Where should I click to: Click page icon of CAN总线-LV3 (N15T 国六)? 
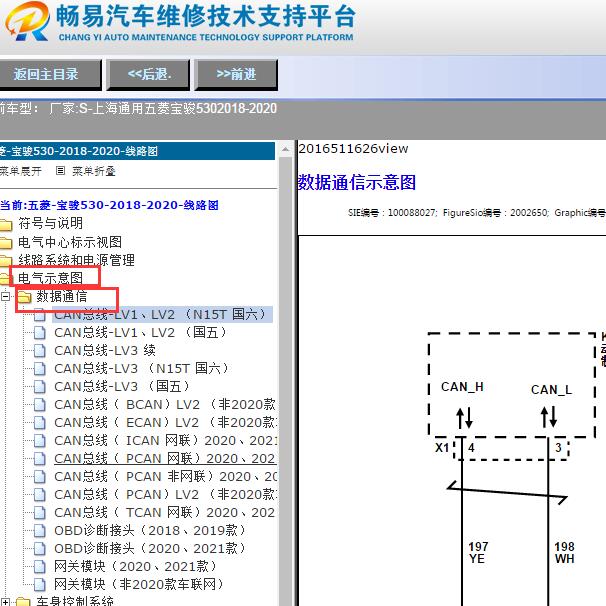[x=39, y=369]
